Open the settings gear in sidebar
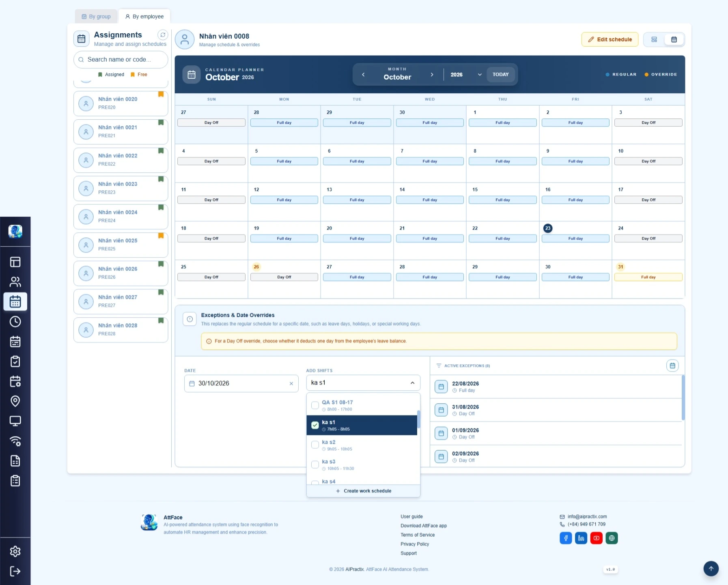This screenshot has height=585, width=728. coord(15,551)
